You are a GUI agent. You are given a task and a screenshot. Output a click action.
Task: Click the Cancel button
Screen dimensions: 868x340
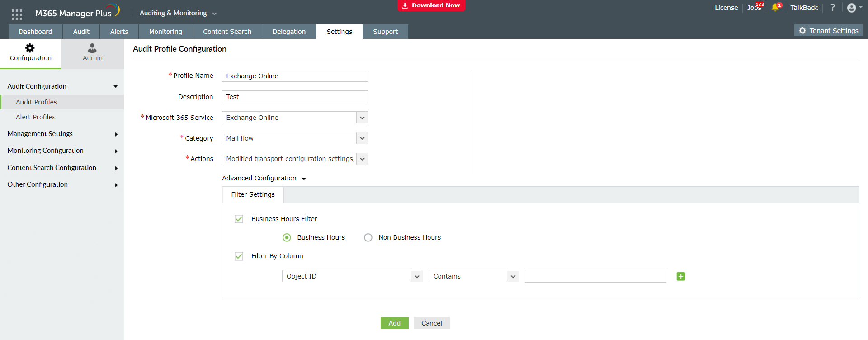point(432,323)
